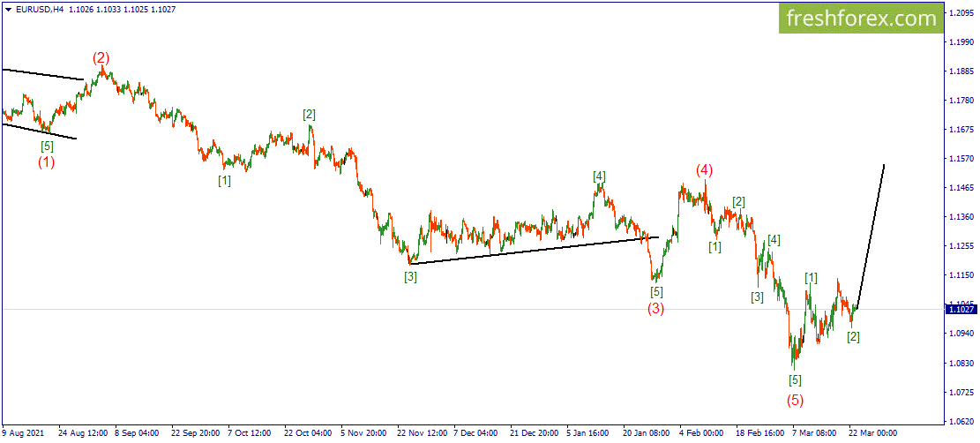Click the 1.2095 price axis label
The image size is (980, 443).
click(x=961, y=13)
